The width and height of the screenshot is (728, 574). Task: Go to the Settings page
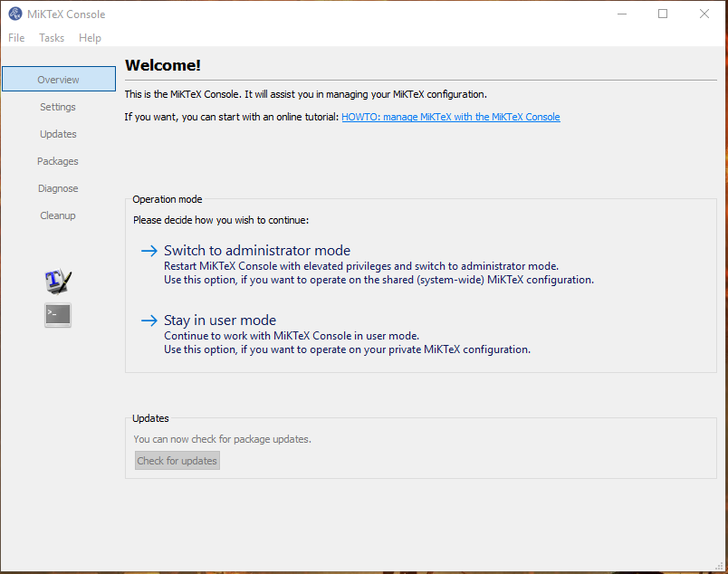coord(58,107)
